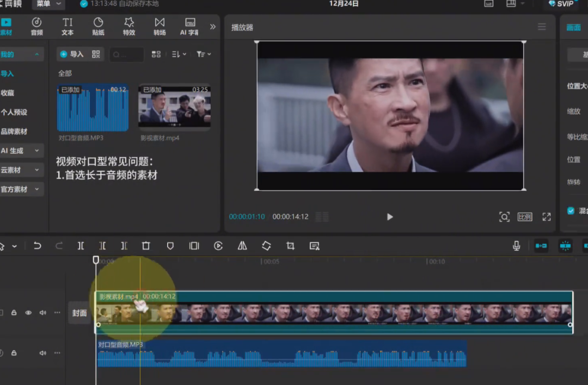The width and height of the screenshot is (588, 385).
Task: Hide the video track with eye icon
Action: point(28,312)
